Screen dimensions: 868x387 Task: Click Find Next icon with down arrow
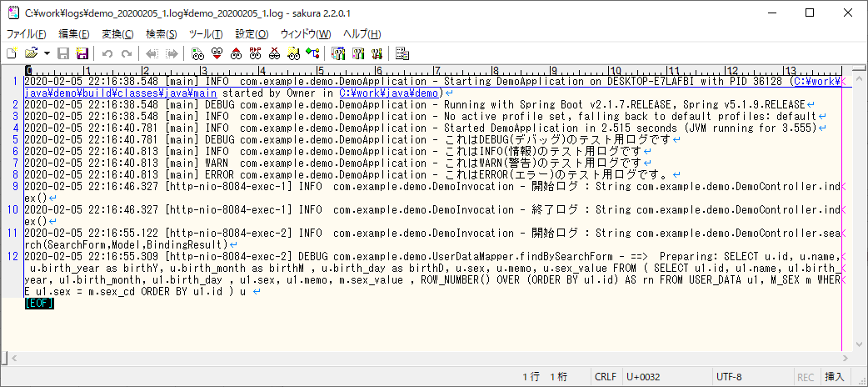click(217, 53)
